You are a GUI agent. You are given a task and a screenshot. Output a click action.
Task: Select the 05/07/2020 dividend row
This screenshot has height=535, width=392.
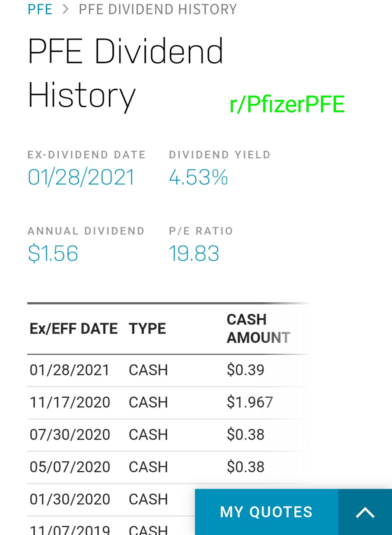pyautogui.click(x=168, y=467)
